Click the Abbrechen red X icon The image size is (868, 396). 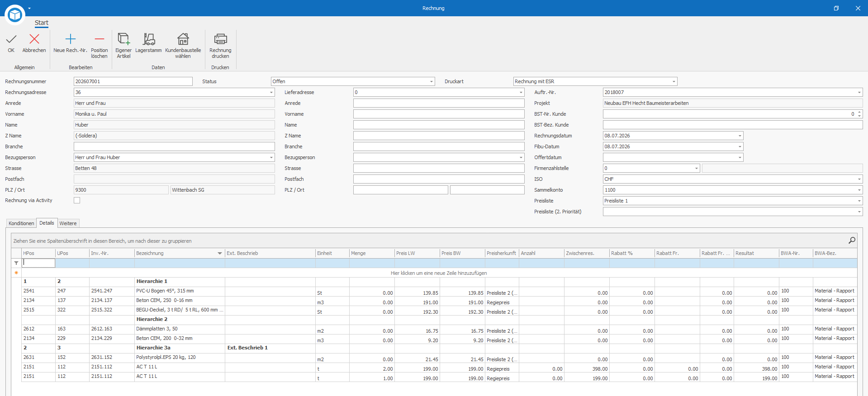pyautogui.click(x=34, y=39)
